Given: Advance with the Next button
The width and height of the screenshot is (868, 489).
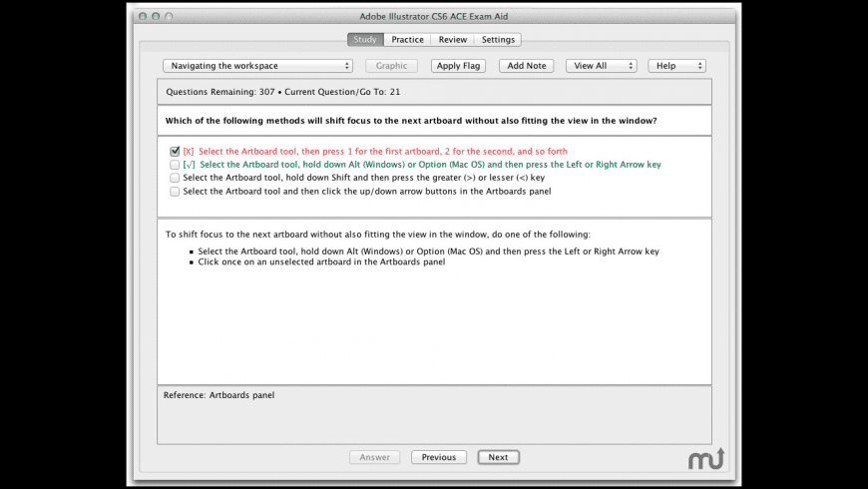Looking at the screenshot, I should click(x=498, y=457).
